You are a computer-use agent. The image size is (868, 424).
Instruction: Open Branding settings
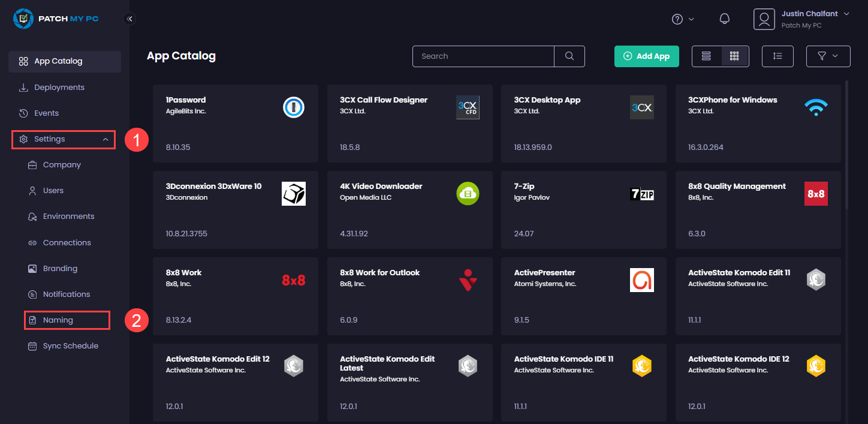coord(60,269)
